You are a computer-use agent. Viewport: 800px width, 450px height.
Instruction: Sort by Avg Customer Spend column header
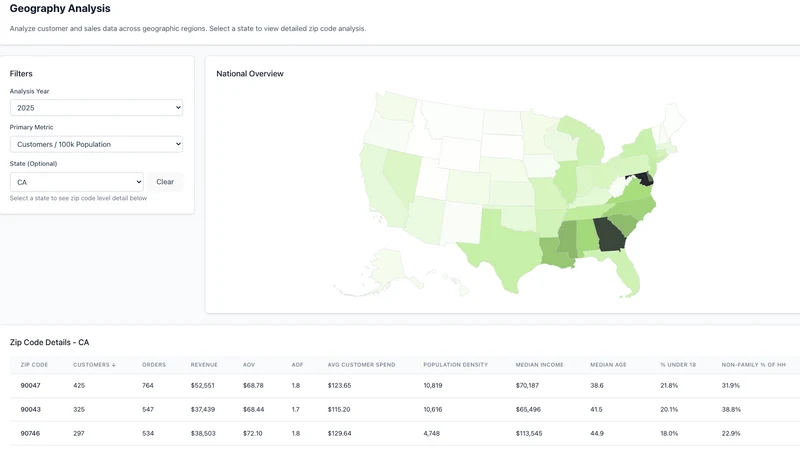pos(361,365)
